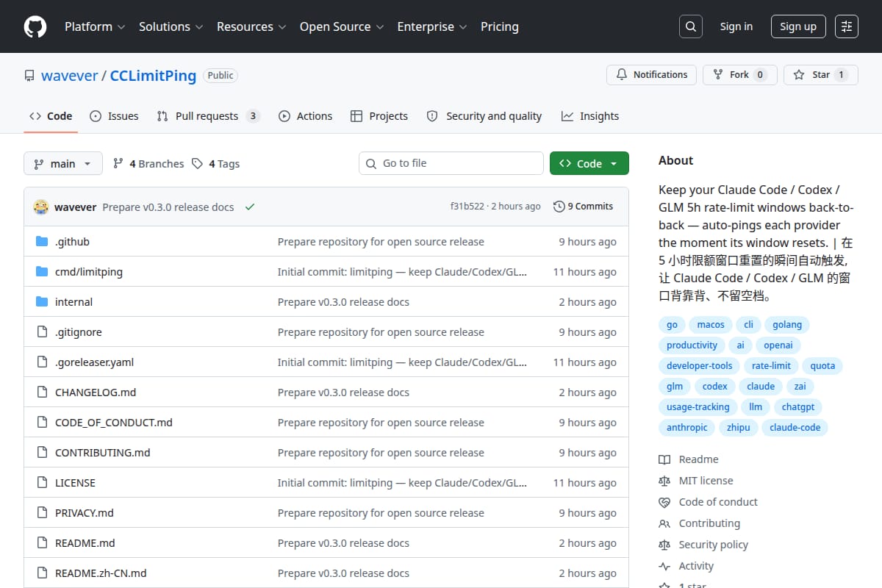This screenshot has height=588, width=882.
Task: Click the branch icon beside 4 Branches
Action: click(x=118, y=164)
